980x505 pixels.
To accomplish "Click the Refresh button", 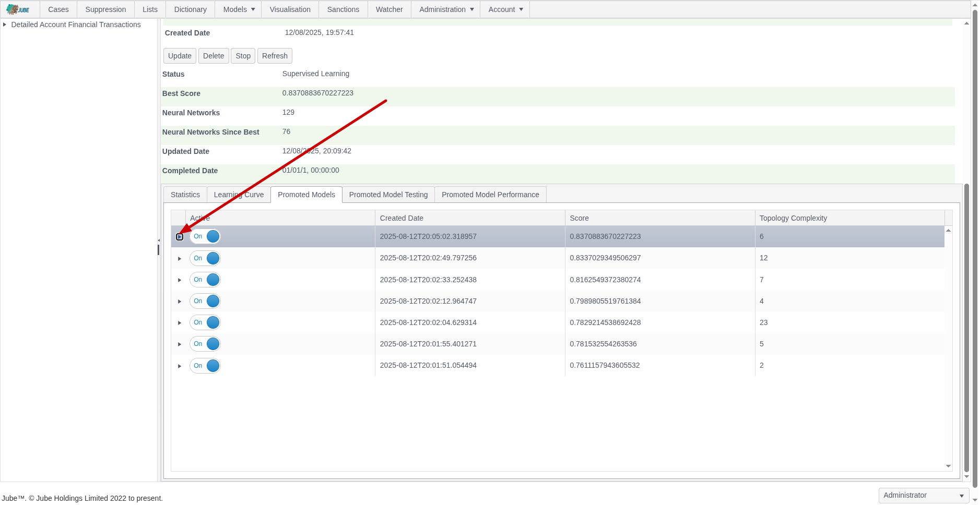I will 275,56.
